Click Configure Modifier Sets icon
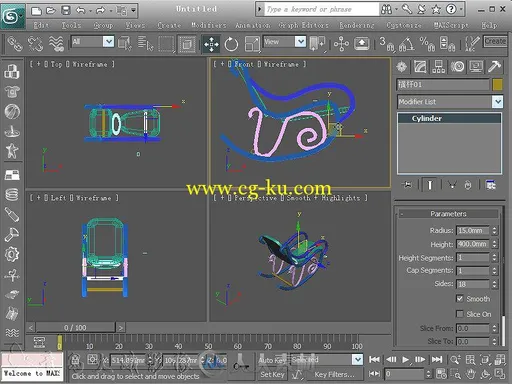 491,185
